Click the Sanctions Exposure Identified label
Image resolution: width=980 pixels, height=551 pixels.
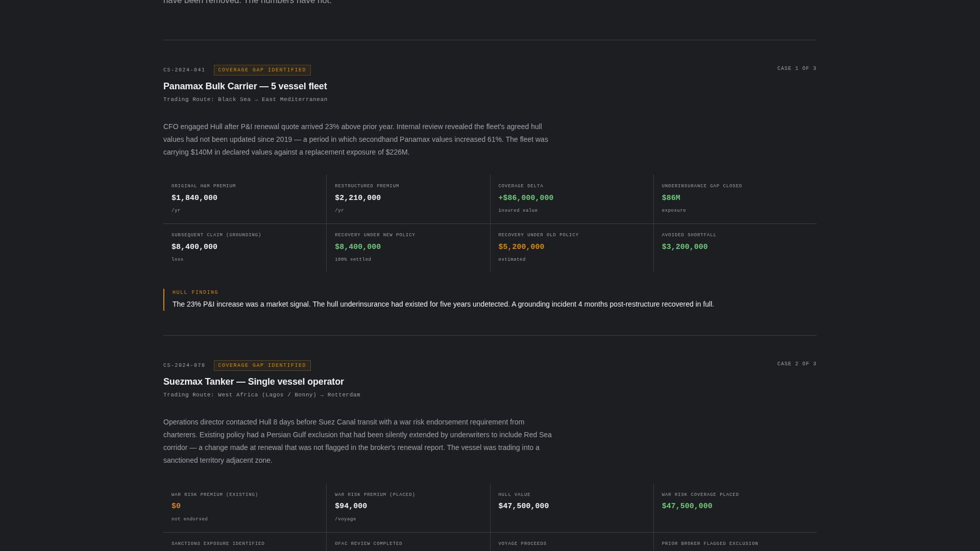tap(218, 544)
